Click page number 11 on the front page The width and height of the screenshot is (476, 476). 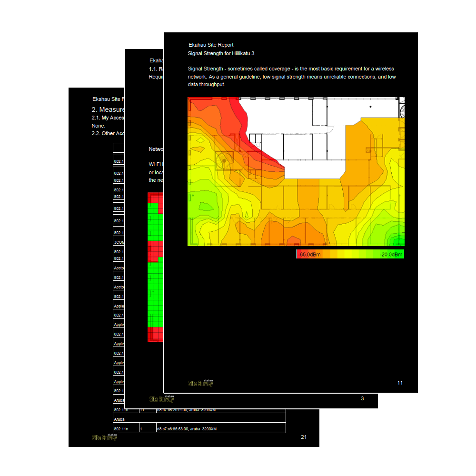(400, 383)
